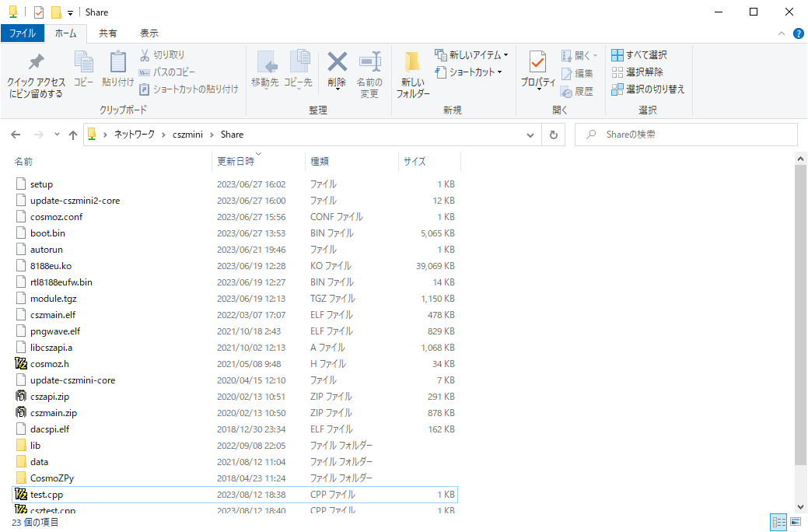Open the Shortcut (ショートカット) dropdown menu
This screenshot has height=532, width=808.
469,72
